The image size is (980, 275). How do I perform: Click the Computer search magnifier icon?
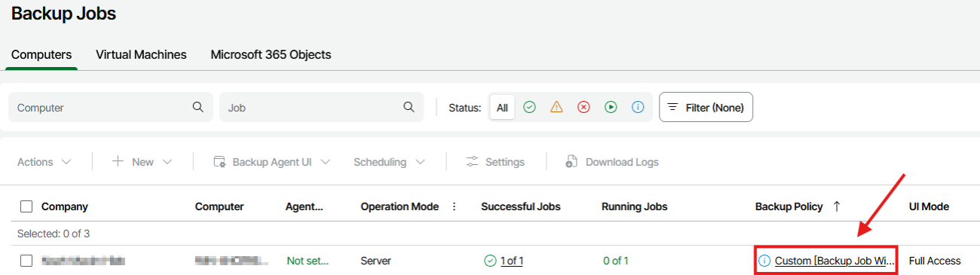click(198, 107)
